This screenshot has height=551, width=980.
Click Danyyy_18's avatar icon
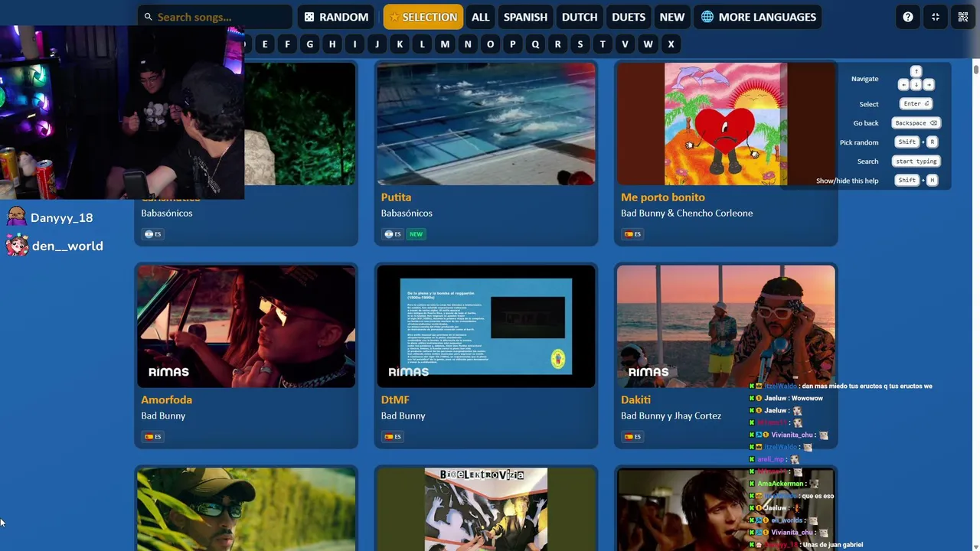(x=17, y=217)
